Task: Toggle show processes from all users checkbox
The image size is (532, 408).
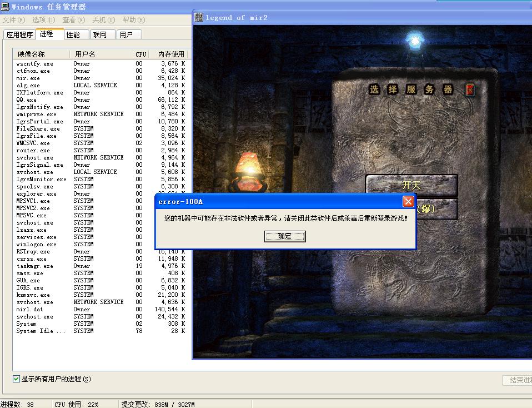Action: pos(16,379)
